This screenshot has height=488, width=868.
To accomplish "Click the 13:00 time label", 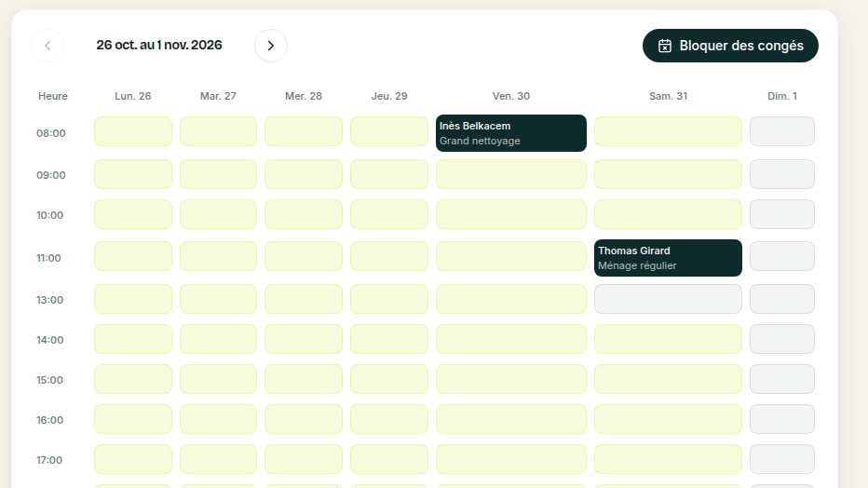I will 49,300.
